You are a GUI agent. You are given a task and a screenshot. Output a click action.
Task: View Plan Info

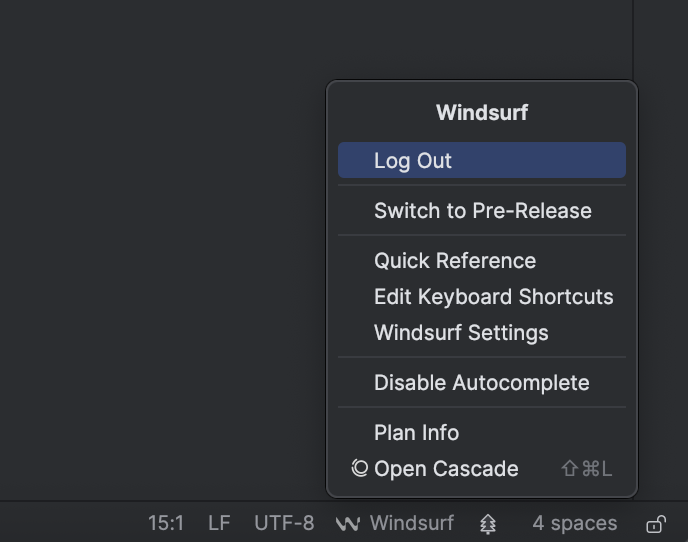[416, 432]
